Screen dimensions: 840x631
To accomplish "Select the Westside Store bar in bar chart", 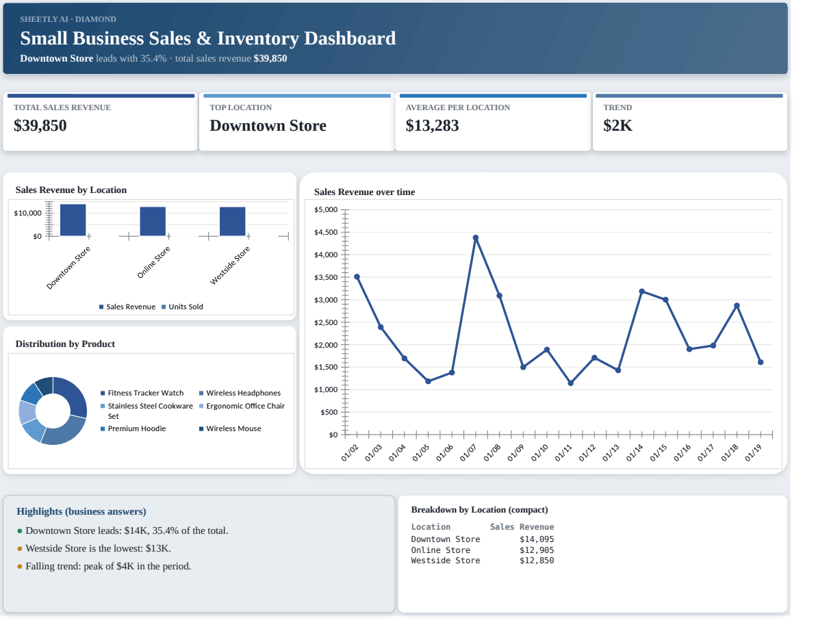I will pyautogui.click(x=233, y=222).
